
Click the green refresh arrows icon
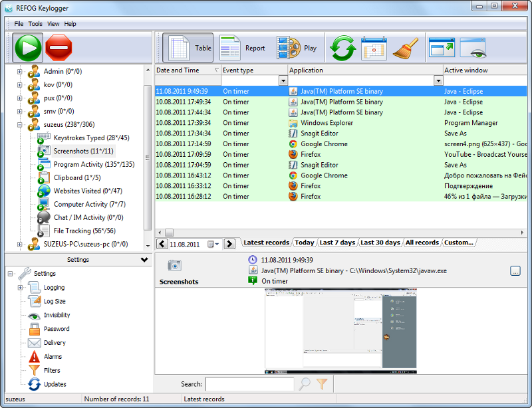point(344,48)
